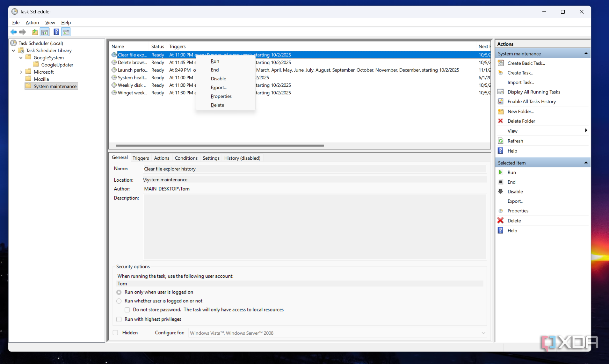Screen dimensions: 609x364
Task: Expand the Microsoft folder node
Action: 21,72
